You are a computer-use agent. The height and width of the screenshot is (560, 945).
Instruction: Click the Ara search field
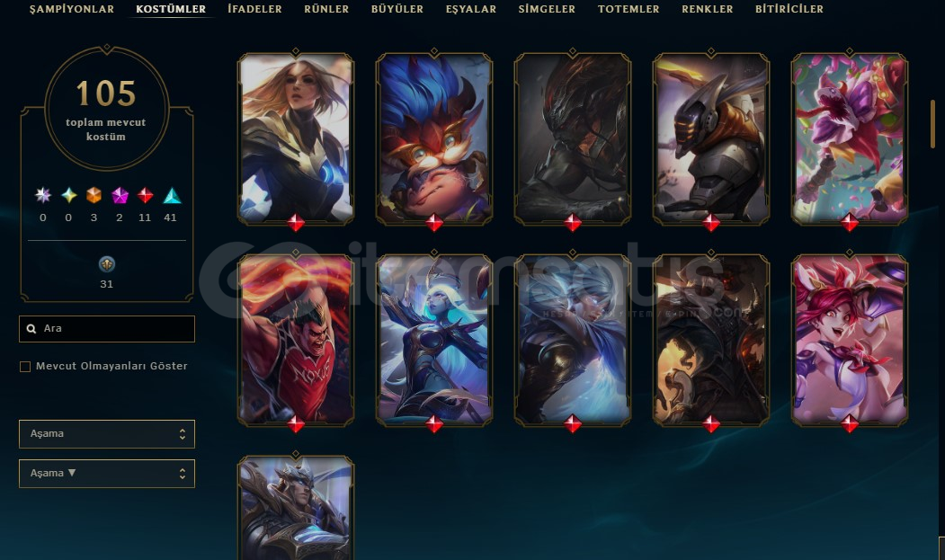coord(107,328)
